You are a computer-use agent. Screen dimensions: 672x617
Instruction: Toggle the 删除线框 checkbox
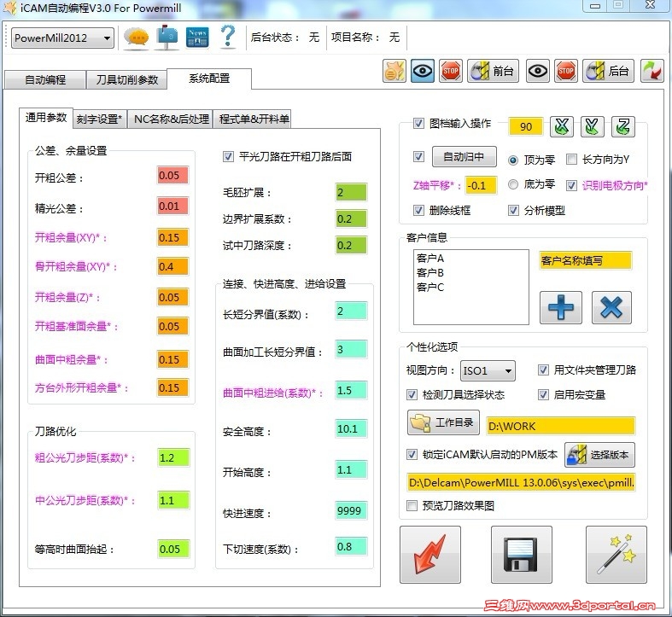[418, 211]
